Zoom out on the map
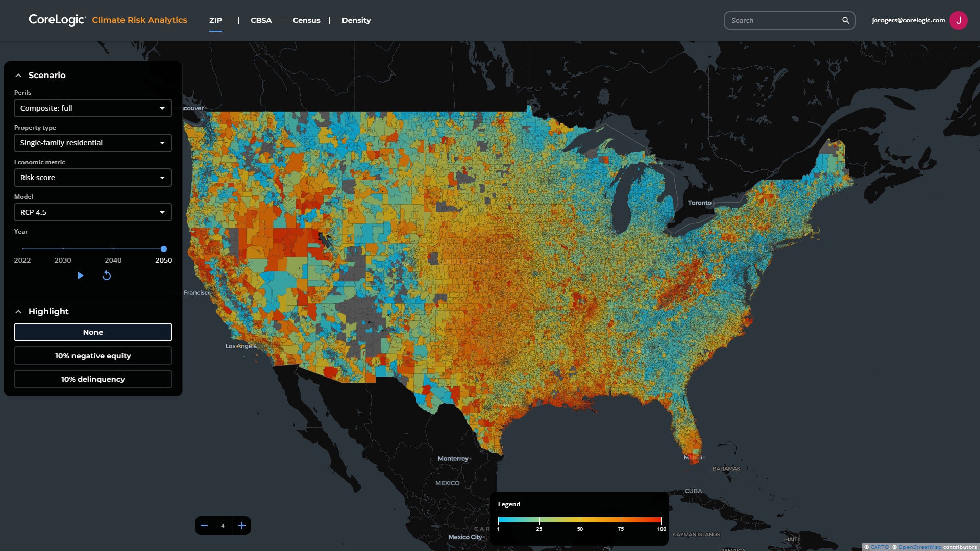The width and height of the screenshot is (980, 551). pyautogui.click(x=204, y=525)
